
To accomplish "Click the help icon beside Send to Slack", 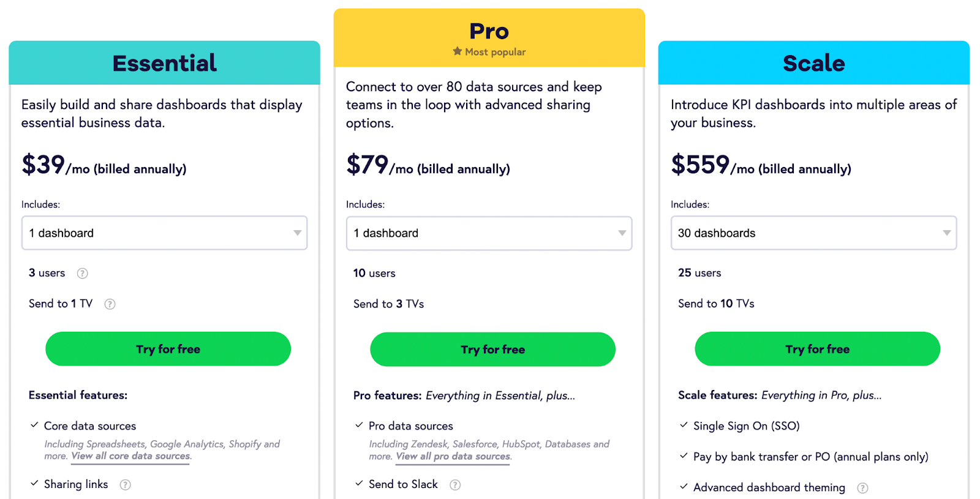I will coord(454,484).
